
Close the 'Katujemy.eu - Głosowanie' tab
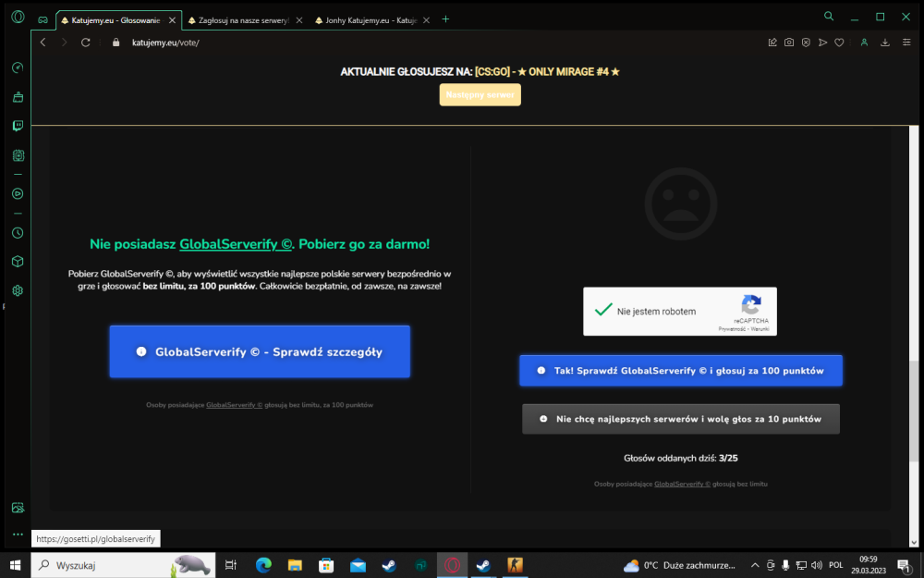[x=172, y=20]
